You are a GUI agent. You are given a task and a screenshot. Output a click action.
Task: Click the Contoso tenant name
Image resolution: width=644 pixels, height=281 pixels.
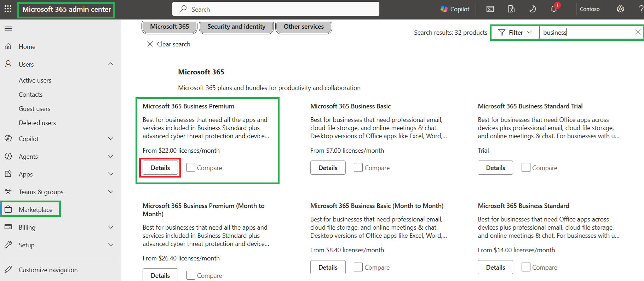(x=590, y=9)
